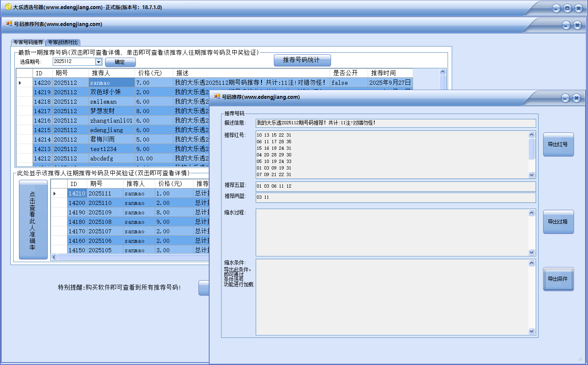Open 推荐号码统计 statistics

point(302,60)
